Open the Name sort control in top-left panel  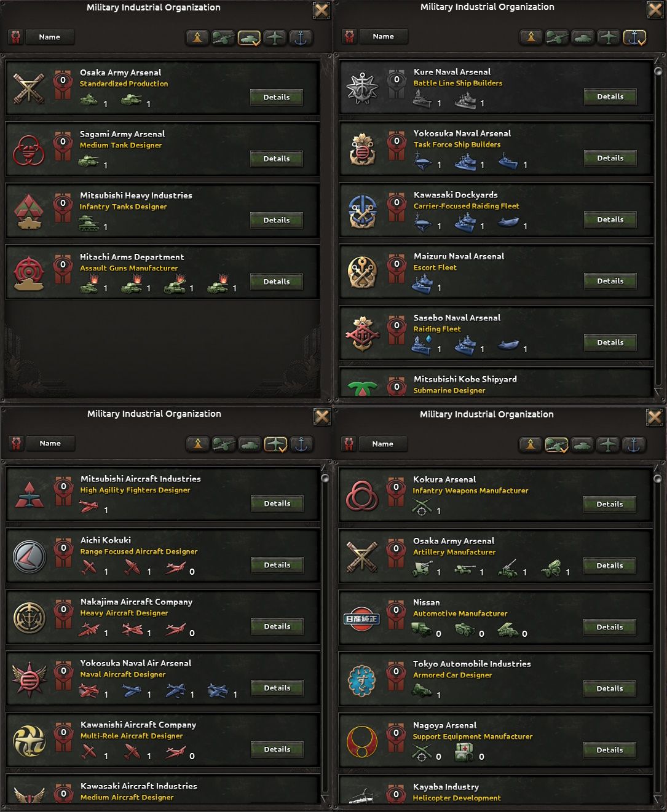(x=50, y=37)
